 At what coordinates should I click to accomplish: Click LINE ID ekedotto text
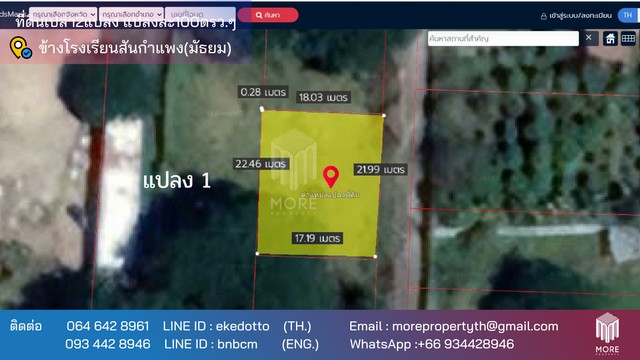coord(216,326)
